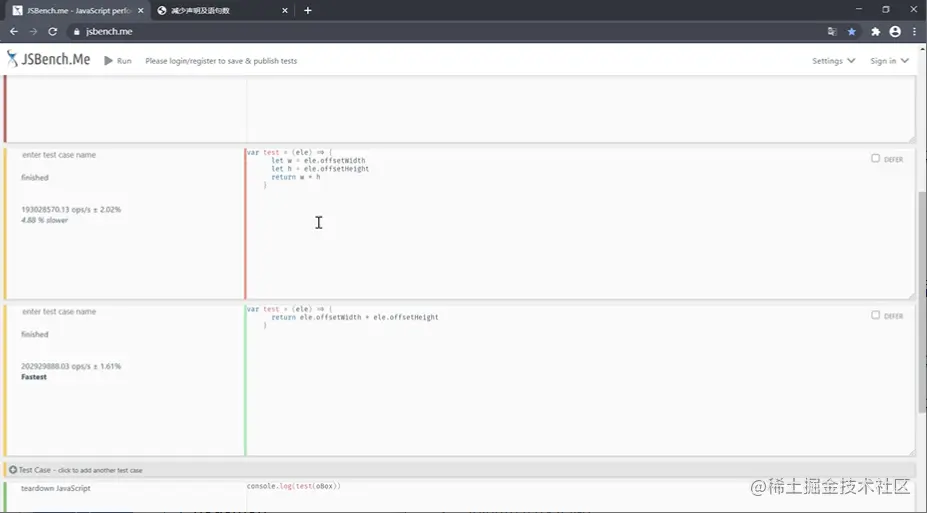Restore down the browser window
This screenshot has width=927, height=513.
click(x=886, y=9)
